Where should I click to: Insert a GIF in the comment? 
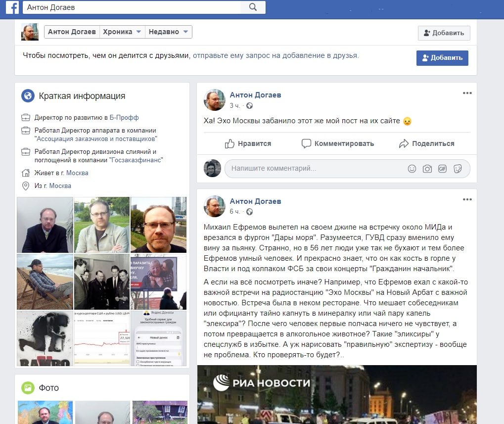pyautogui.click(x=442, y=169)
